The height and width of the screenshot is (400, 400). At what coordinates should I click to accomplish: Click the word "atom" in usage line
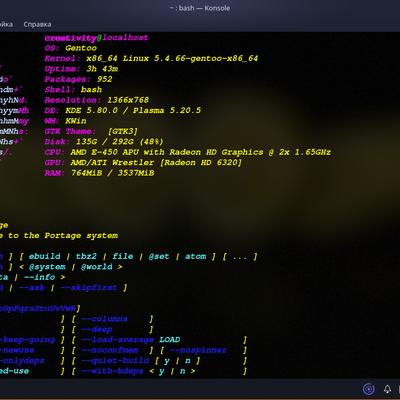click(195, 256)
